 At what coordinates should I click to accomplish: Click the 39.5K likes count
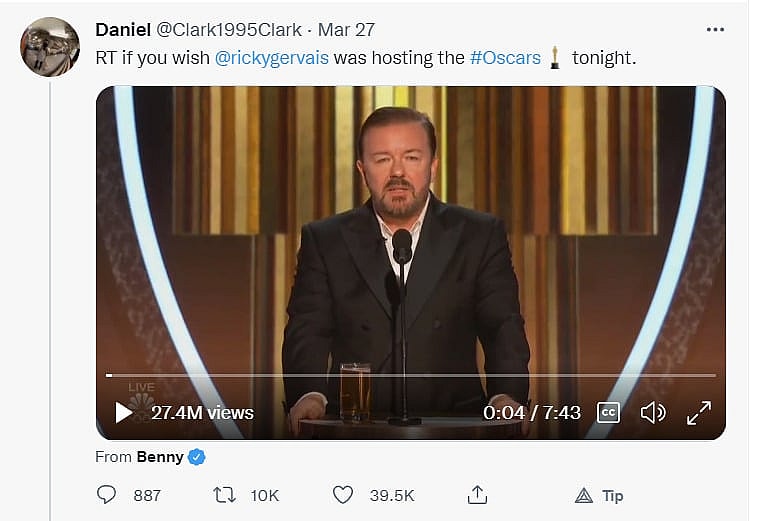pyautogui.click(x=393, y=495)
